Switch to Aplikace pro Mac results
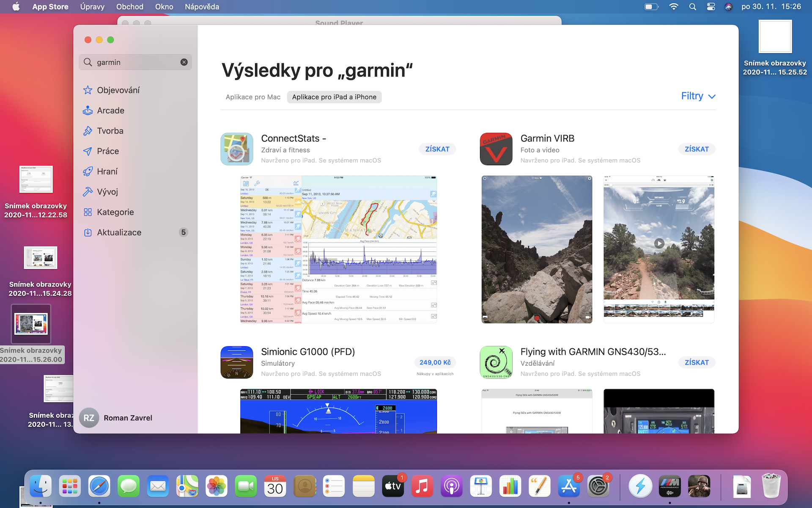 253,97
